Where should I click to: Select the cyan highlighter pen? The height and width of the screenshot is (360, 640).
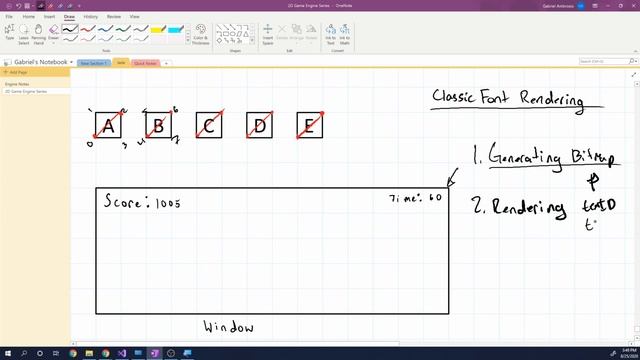176,29
